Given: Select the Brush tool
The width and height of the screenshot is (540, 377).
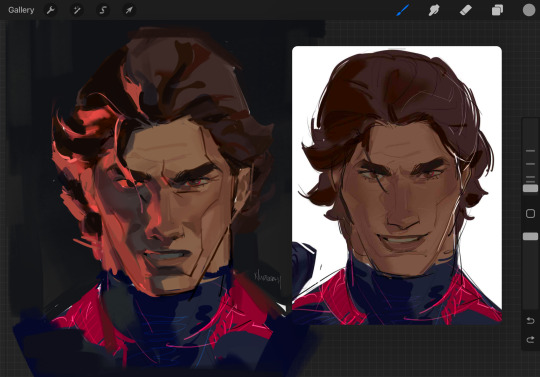Looking at the screenshot, I should [x=402, y=10].
